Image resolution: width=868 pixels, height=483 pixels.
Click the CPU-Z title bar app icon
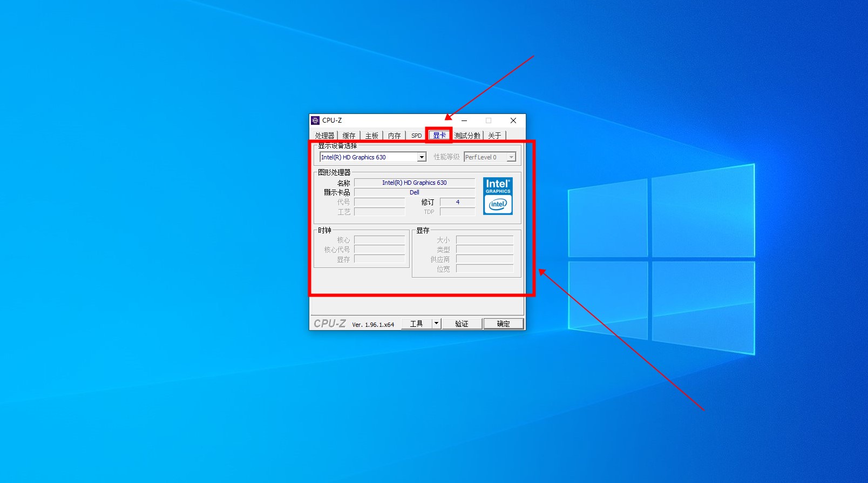click(315, 120)
